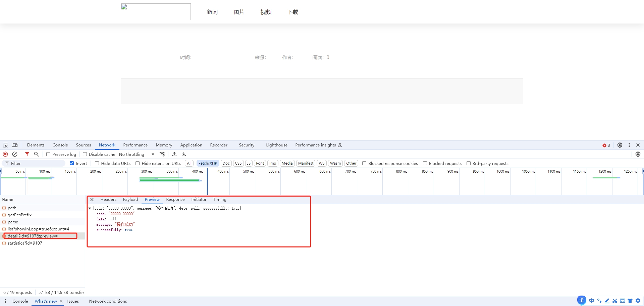644x306 pixels.
Task: Click the IME skin shirt icon
Action: pyautogui.click(x=630, y=301)
